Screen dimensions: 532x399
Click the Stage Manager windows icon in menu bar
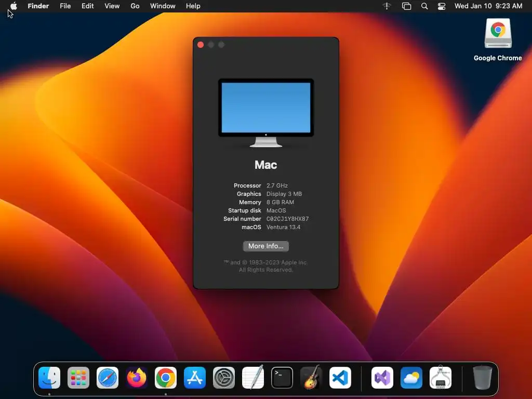pos(406,6)
